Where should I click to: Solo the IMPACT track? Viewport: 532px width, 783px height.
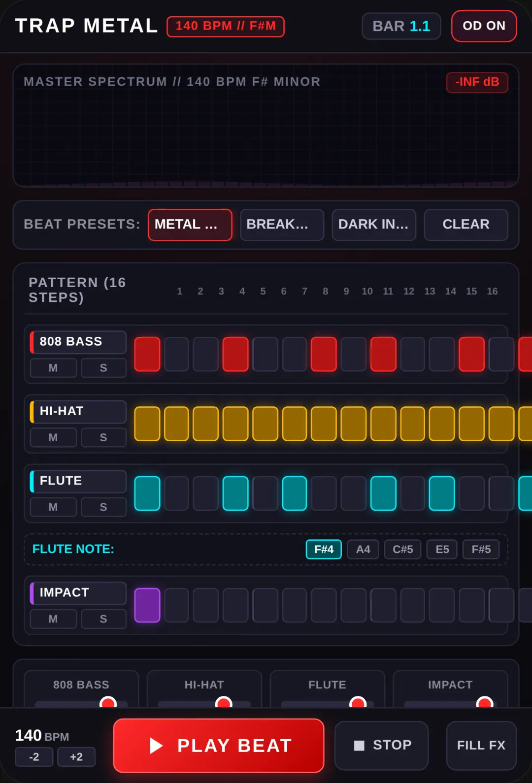[103, 619]
